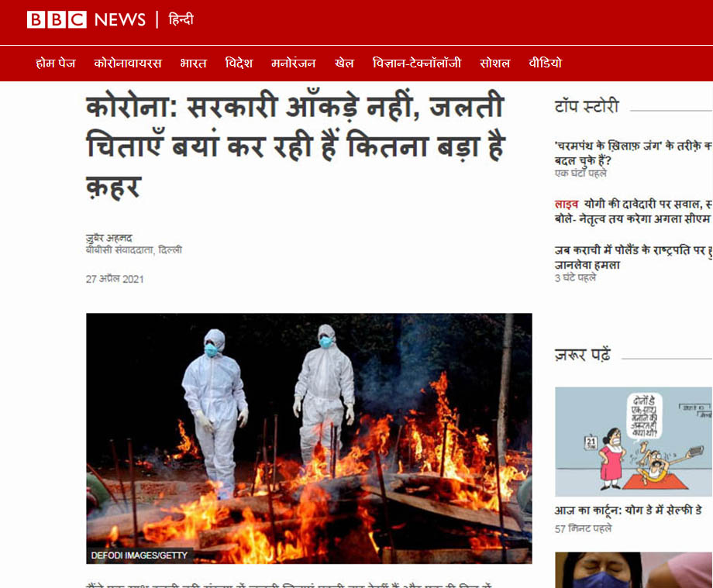This screenshot has width=713, height=588.
Task: Click the योग डे cartoon thumbnail
Action: point(633,442)
